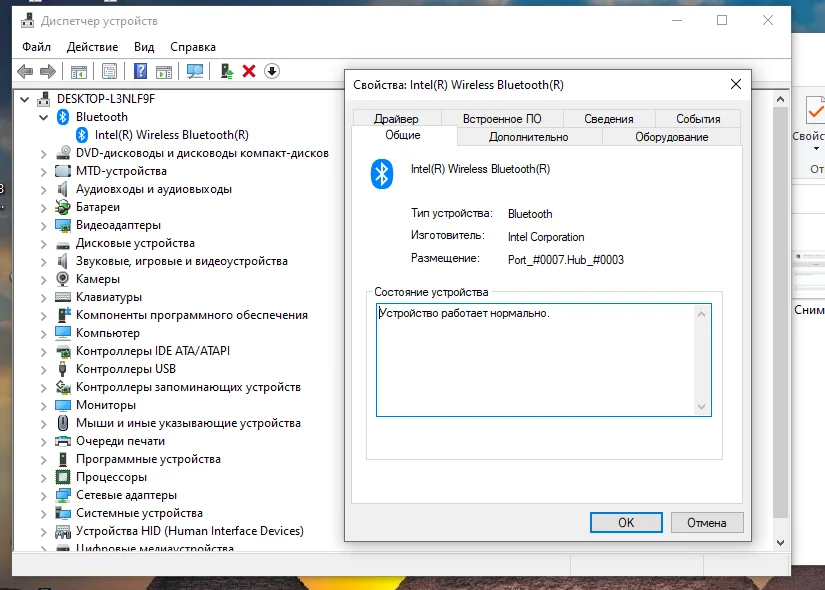This screenshot has width=825, height=590.
Task: Click the Properties sheet toolbar icon
Action: (109, 71)
